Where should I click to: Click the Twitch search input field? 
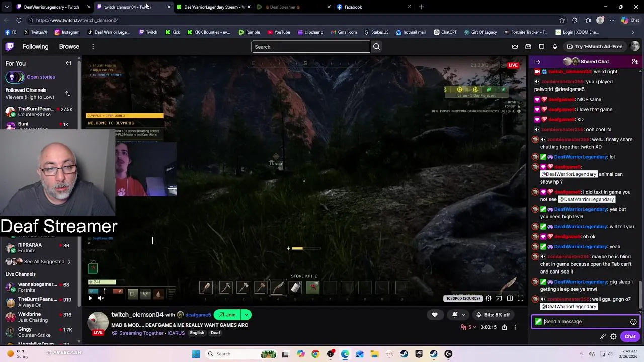pyautogui.click(x=310, y=47)
